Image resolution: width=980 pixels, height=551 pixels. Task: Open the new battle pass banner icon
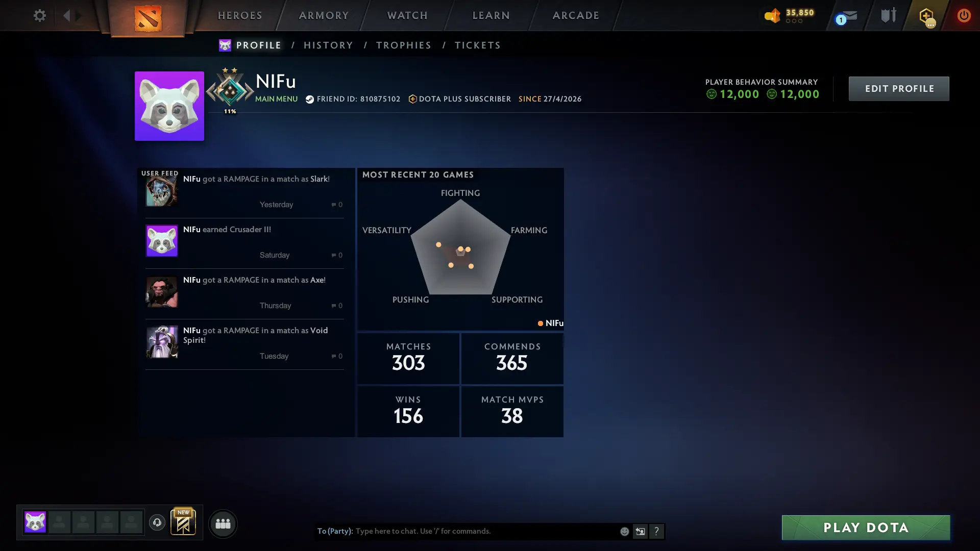pos(183,522)
